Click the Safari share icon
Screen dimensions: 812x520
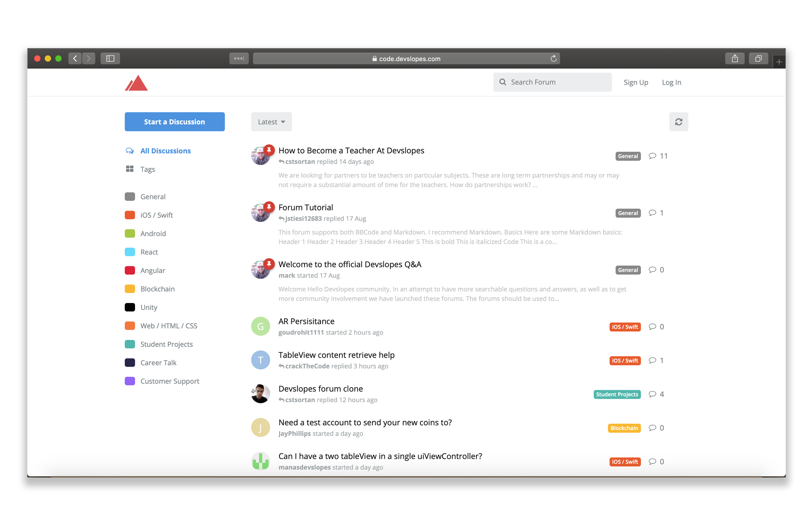(x=734, y=58)
